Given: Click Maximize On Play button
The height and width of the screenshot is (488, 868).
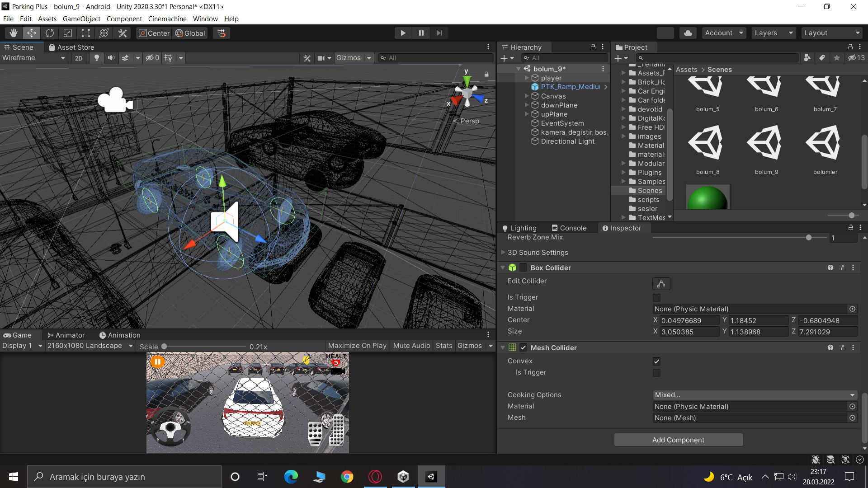Looking at the screenshot, I should (x=357, y=346).
